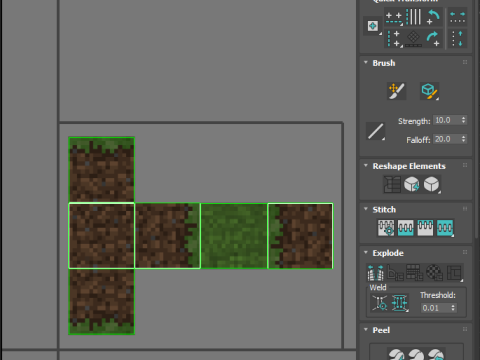Click the Space Vertically icon

pos(457,38)
